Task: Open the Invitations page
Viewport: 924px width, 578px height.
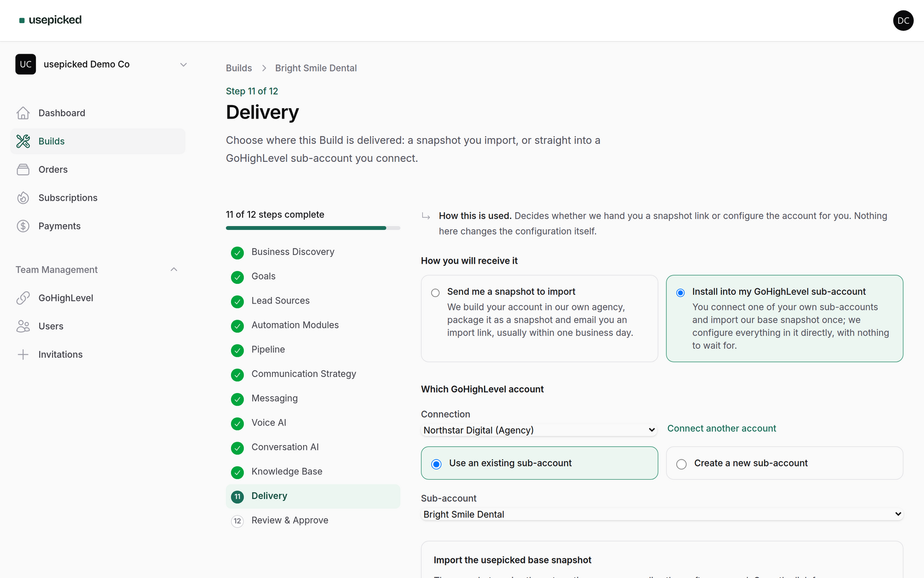Action: pyautogui.click(x=98, y=354)
